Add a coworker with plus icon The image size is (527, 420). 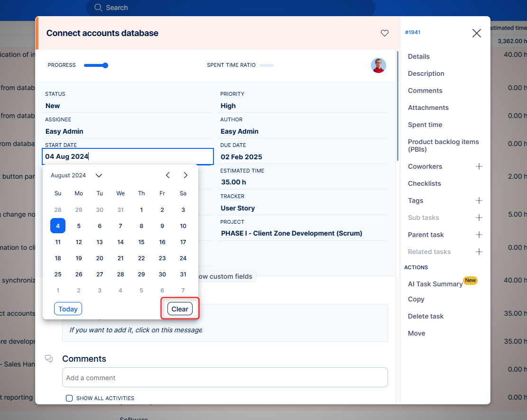click(x=479, y=166)
